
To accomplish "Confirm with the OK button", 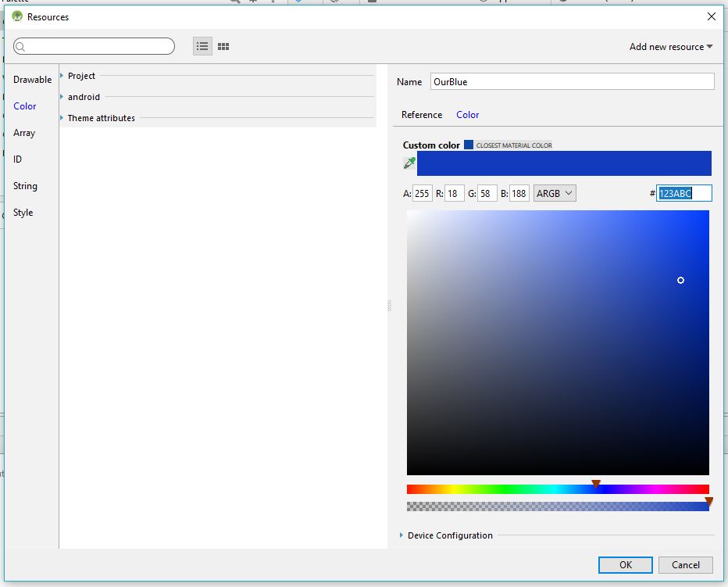I will click(626, 564).
